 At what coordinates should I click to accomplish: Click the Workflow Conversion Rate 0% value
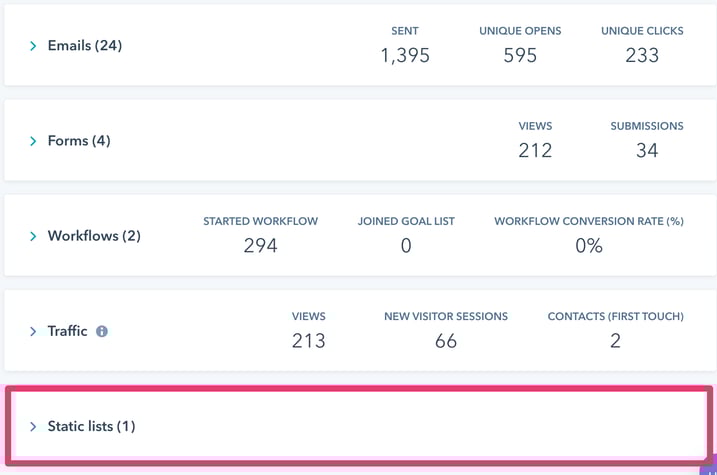(589, 246)
